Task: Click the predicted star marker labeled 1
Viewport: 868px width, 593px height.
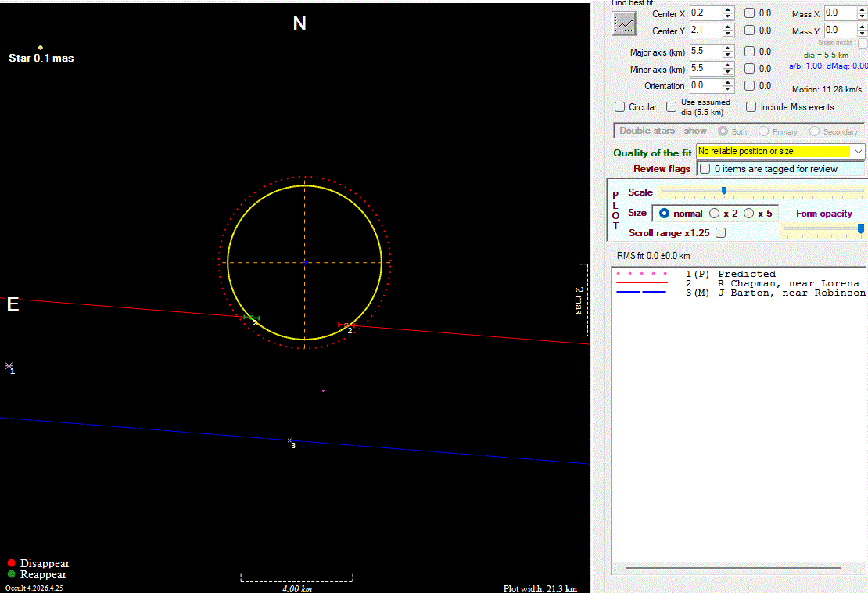Action: 9,366
